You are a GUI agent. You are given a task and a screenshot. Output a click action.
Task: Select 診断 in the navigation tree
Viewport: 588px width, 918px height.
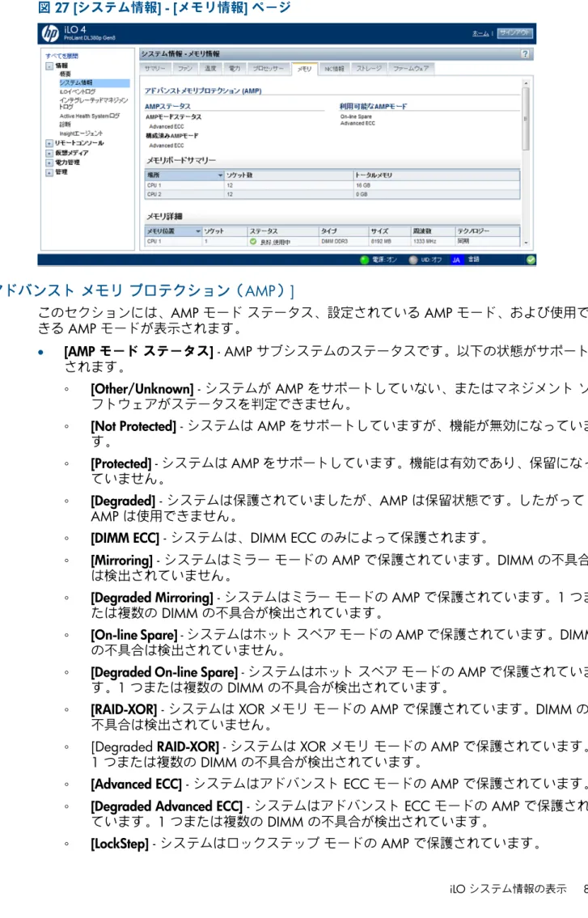coord(65,125)
